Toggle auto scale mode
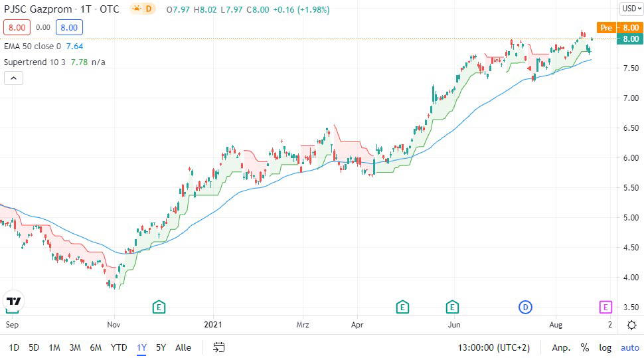644x358 pixels. 630,348
